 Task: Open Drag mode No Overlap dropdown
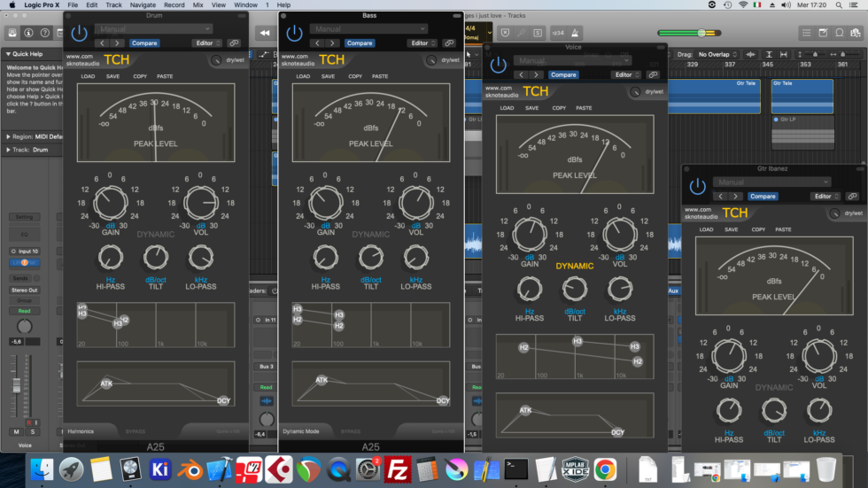(717, 55)
